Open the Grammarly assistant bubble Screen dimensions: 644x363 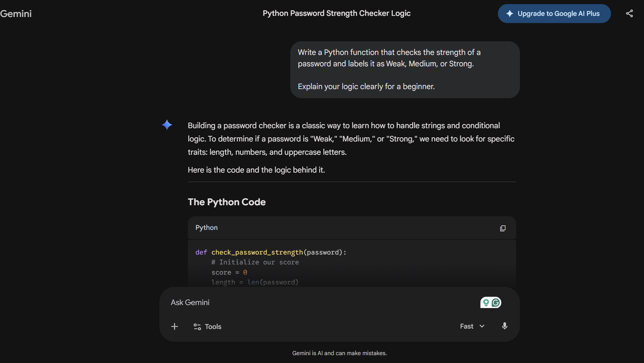pyautogui.click(x=495, y=302)
